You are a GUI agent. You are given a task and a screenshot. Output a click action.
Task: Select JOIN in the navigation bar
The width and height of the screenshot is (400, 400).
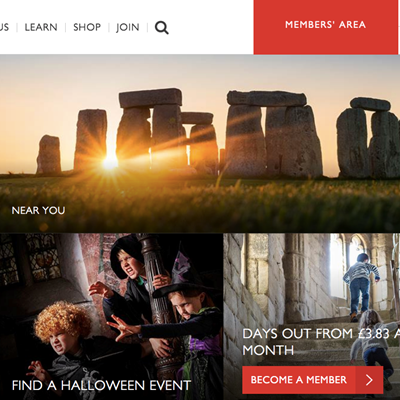click(x=128, y=27)
